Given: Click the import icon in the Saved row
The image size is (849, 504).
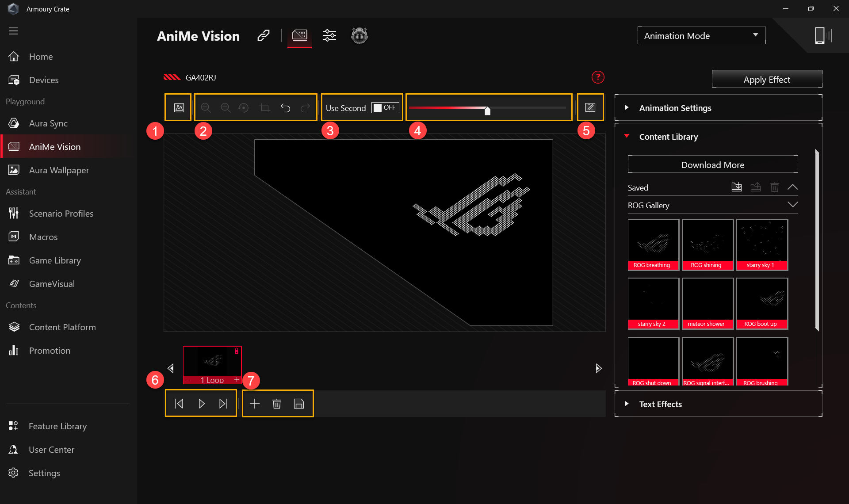Looking at the screenshot, I should pyautogui.click(x=736, y=187).
